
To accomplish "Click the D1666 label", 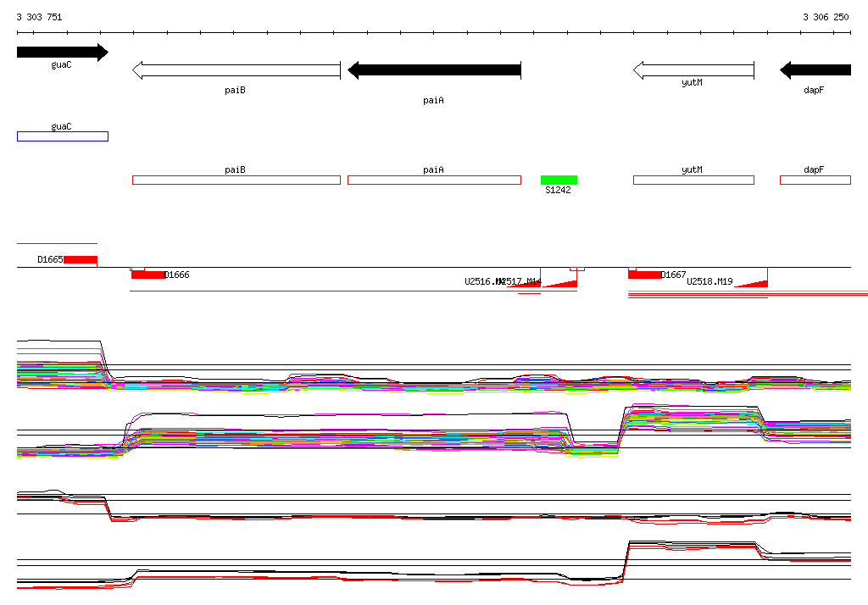I will [x=176, y=275].
